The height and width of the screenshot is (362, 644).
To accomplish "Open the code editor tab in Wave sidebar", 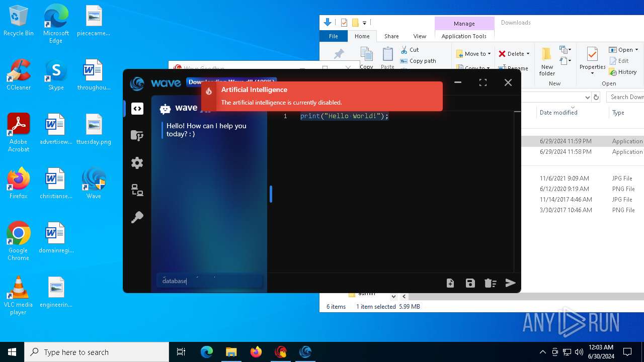I will tap(137, 109).
